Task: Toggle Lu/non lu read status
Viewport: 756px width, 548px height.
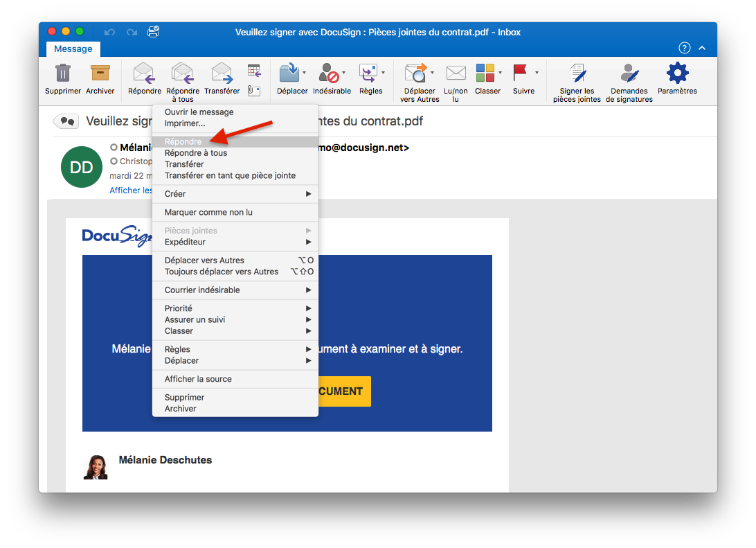Action: point(456,73)
